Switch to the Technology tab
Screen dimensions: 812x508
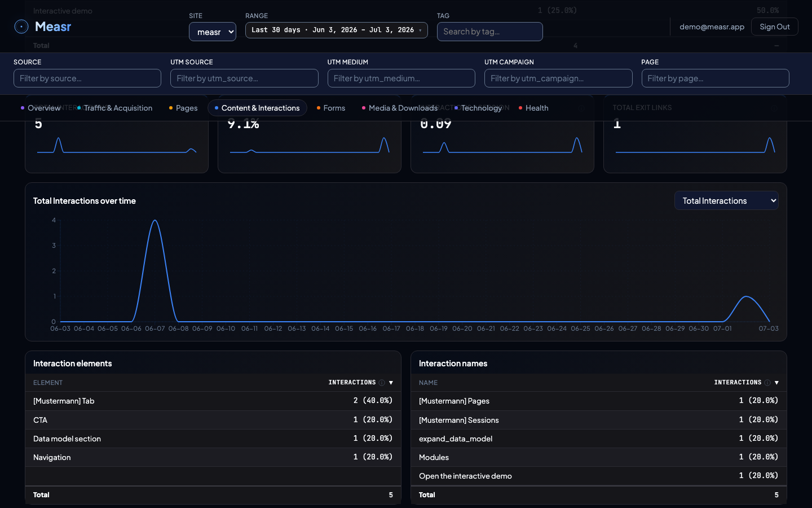pos(478,108)
